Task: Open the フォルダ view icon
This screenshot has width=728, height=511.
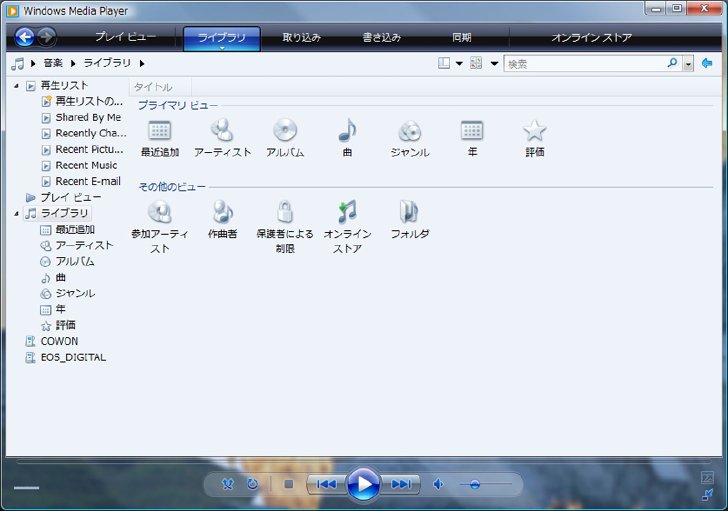Action: pos(409,212)
